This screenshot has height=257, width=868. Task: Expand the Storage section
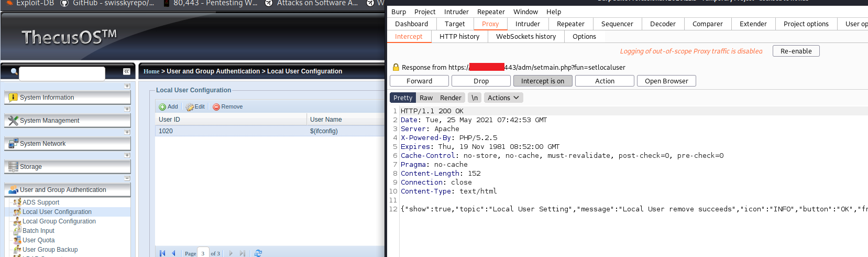coord(127,155)
